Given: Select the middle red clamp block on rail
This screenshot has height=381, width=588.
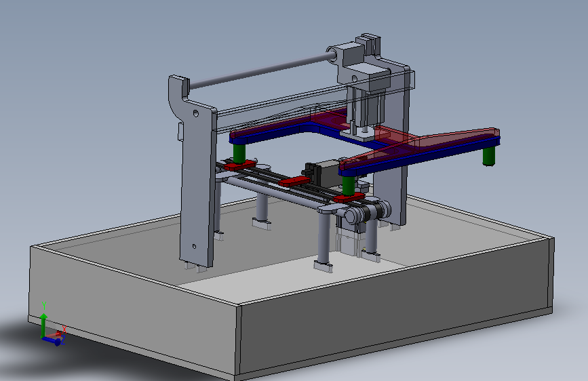Looking at the screenshot, I should (294, 182).
